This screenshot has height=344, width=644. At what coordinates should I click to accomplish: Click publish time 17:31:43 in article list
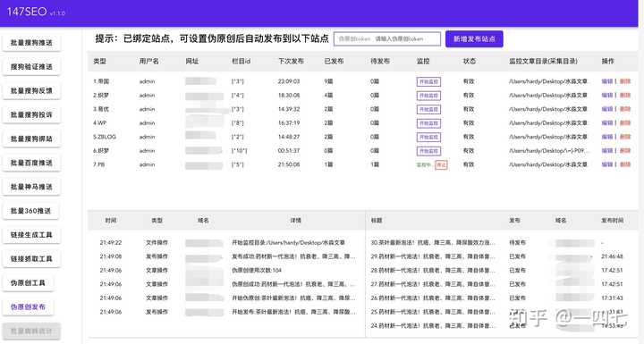612,298
